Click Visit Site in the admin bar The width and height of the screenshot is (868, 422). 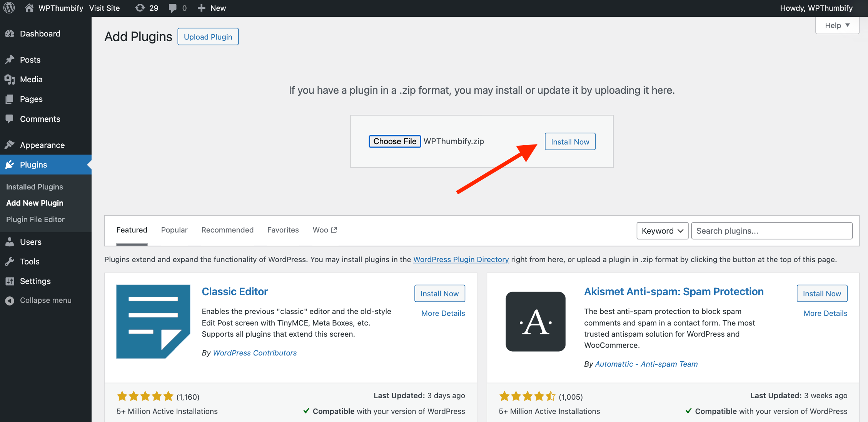[104, 8]
